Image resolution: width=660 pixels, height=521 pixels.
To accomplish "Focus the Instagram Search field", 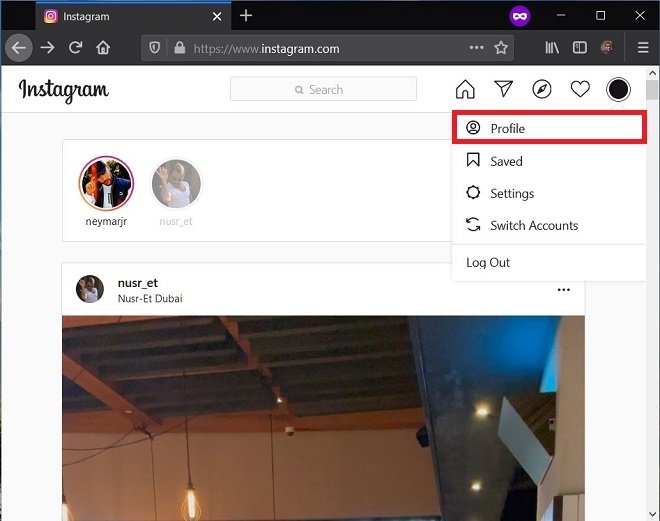I will tap(323, 89).
